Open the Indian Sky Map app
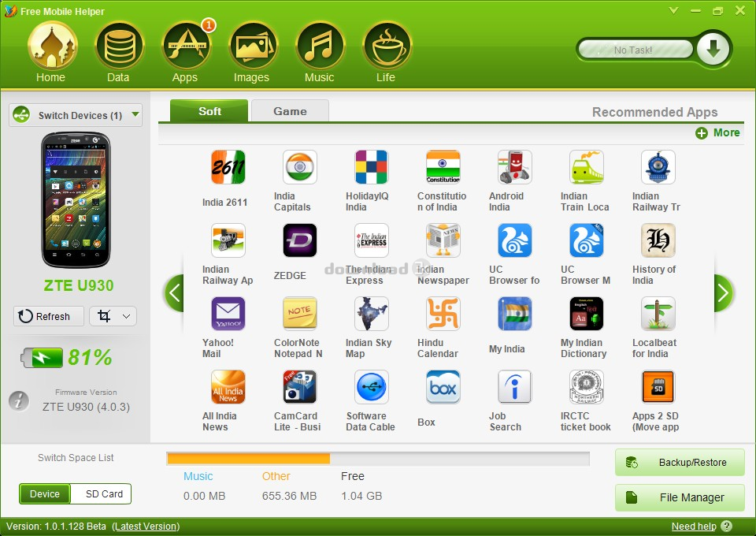This screenshot has height=536, width=756. pos(371,314)
